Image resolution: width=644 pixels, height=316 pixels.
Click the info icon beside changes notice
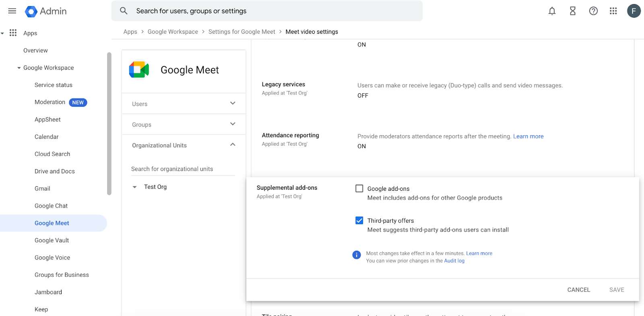point(356,255)
